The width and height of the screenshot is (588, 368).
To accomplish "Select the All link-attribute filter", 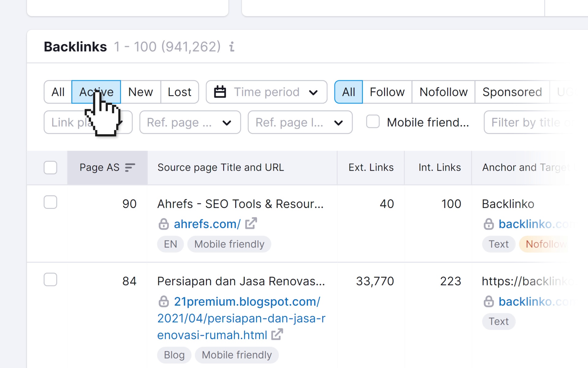I will (349, 92).
